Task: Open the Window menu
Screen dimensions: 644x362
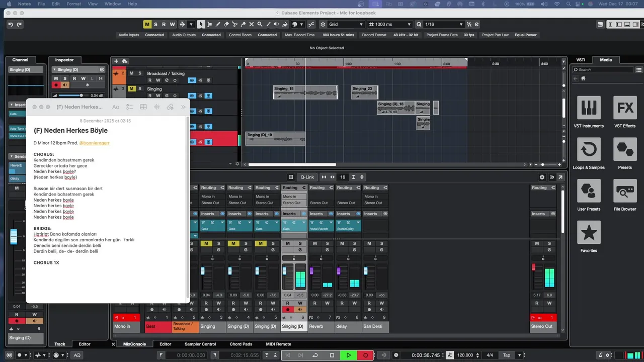Action: coord(113,4)
